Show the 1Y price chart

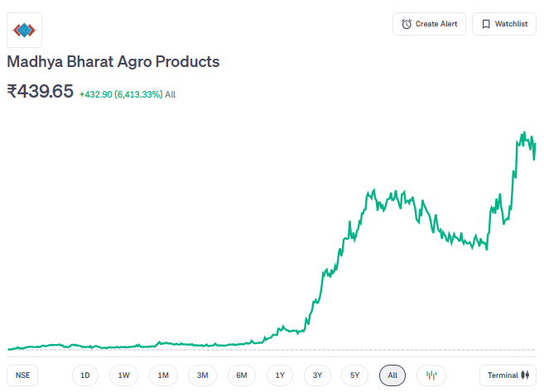click(280, 375)
